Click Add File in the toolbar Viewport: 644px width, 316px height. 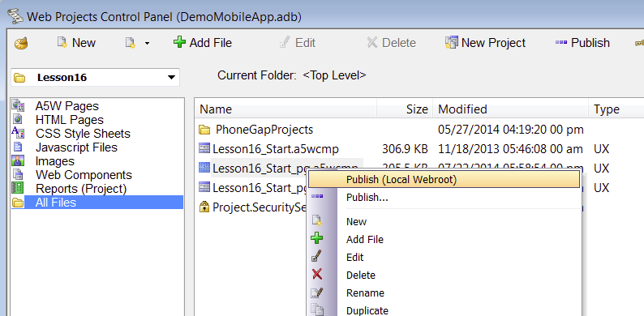pos(203,43)
